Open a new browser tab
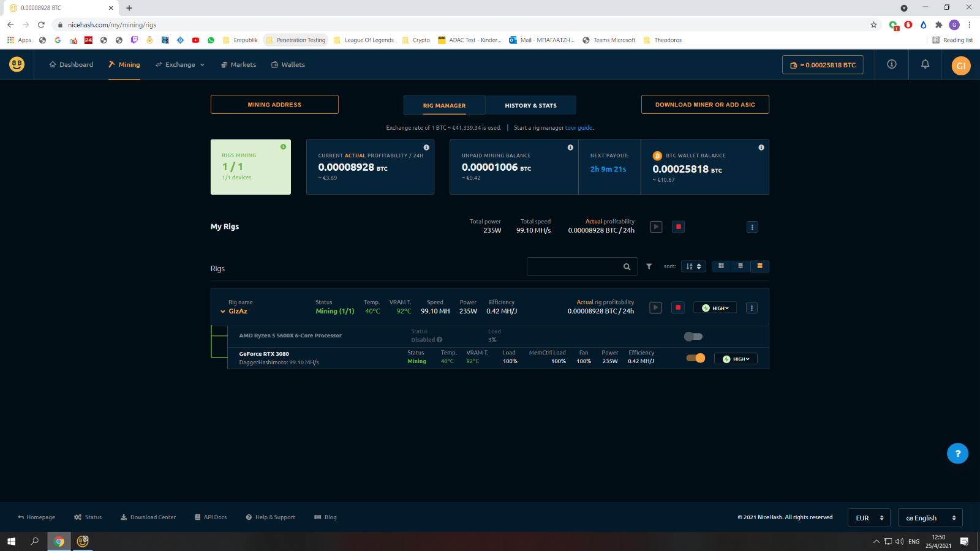This screenshot has width=980, height=551. point(129,8)
